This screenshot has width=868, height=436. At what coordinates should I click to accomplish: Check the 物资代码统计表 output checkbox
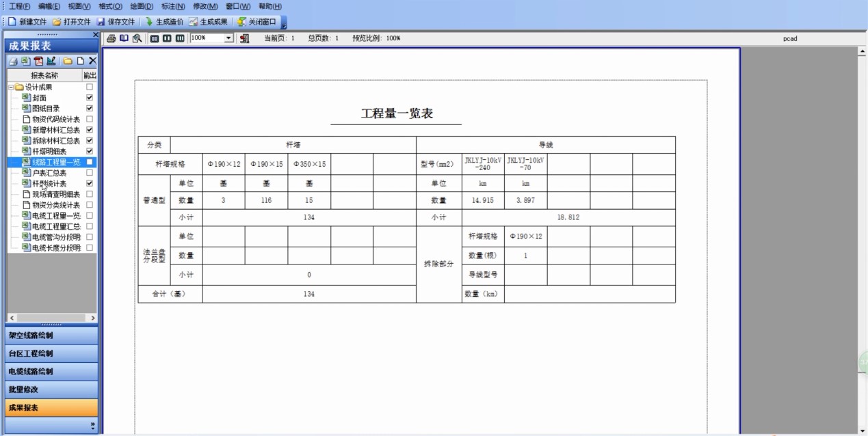(90, 119)
